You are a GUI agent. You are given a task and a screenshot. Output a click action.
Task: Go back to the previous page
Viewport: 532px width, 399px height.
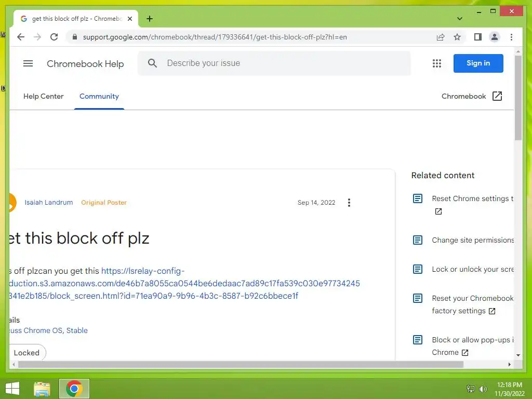(21, 37)
